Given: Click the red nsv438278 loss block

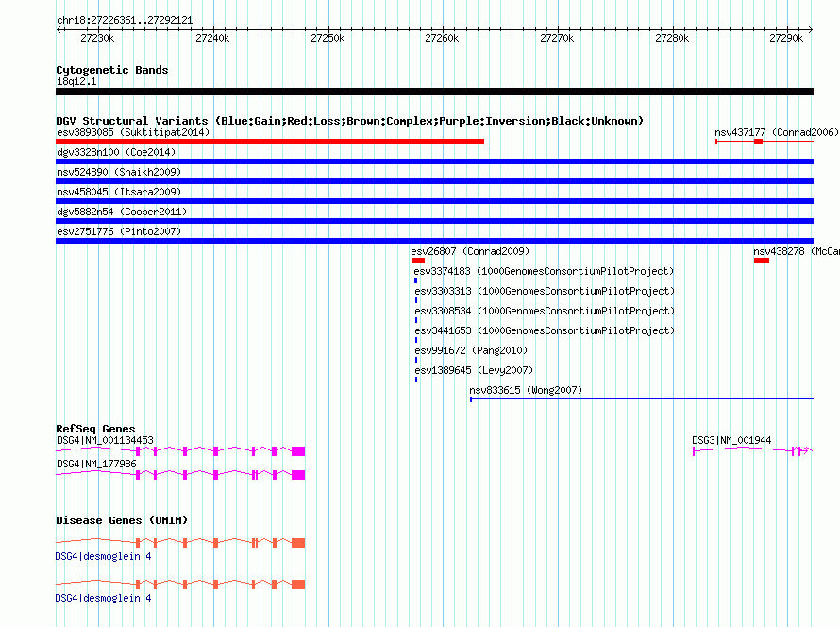Looking at the screenshot, I should 762,261.
